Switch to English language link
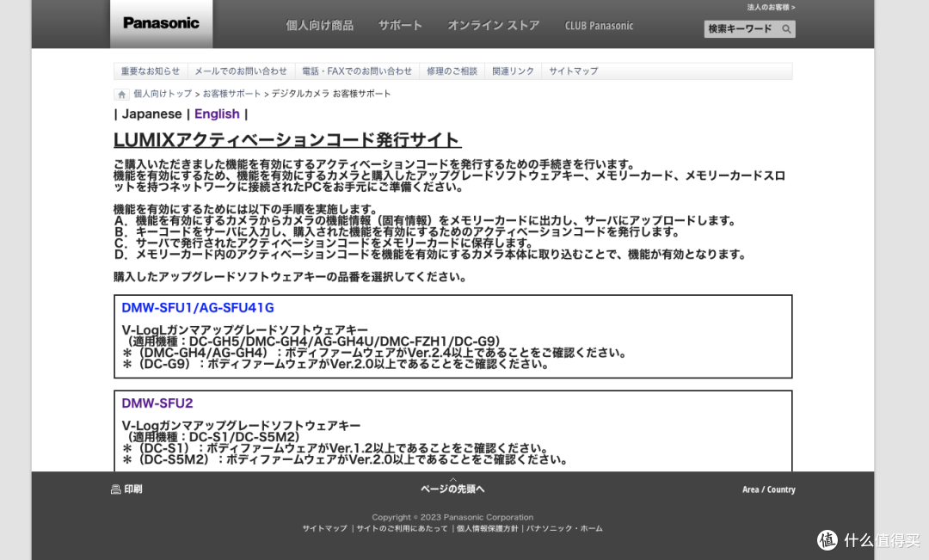This screenshot has width=929, height=560. tap(217, 114)
